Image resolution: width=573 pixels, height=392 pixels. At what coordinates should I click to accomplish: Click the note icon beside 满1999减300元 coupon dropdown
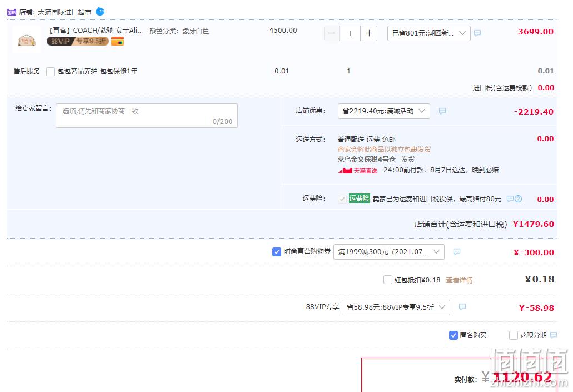(457, 251)
